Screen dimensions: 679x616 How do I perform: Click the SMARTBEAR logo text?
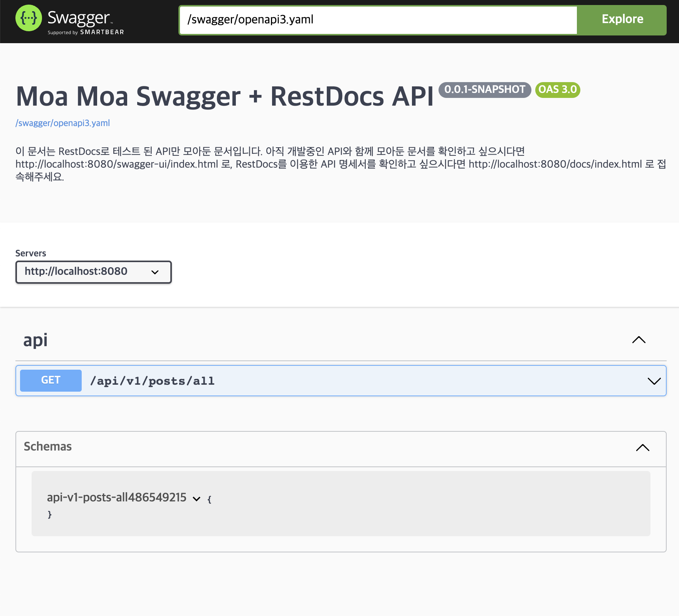click(102, 32)
